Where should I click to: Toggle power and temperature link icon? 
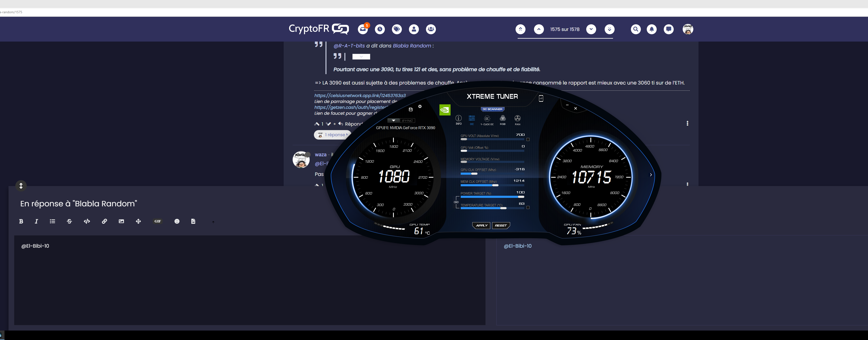coord(456,202)
